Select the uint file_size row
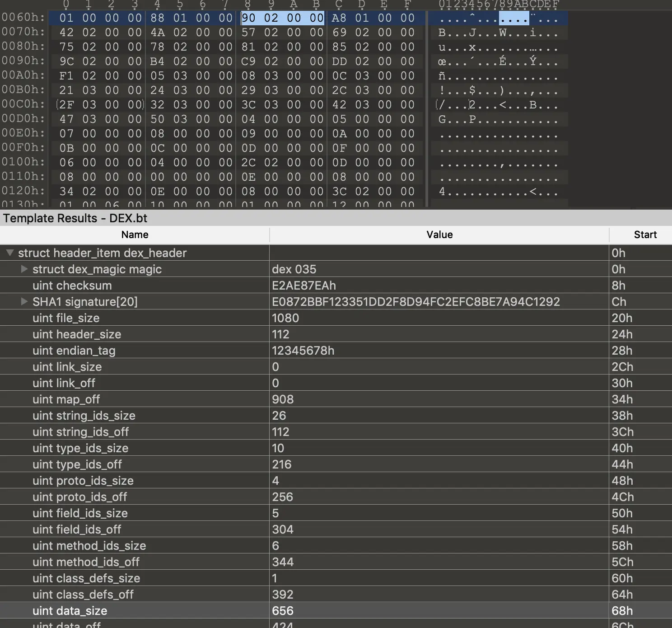The image size is (672, 628). coord(336,318)
